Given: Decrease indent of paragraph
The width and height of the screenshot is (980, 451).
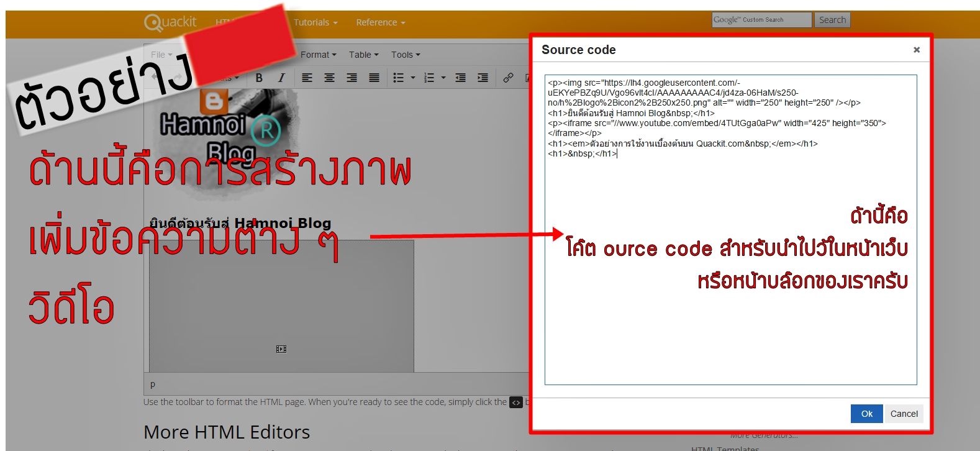Looking at the screenshot, I should (460, 78).
